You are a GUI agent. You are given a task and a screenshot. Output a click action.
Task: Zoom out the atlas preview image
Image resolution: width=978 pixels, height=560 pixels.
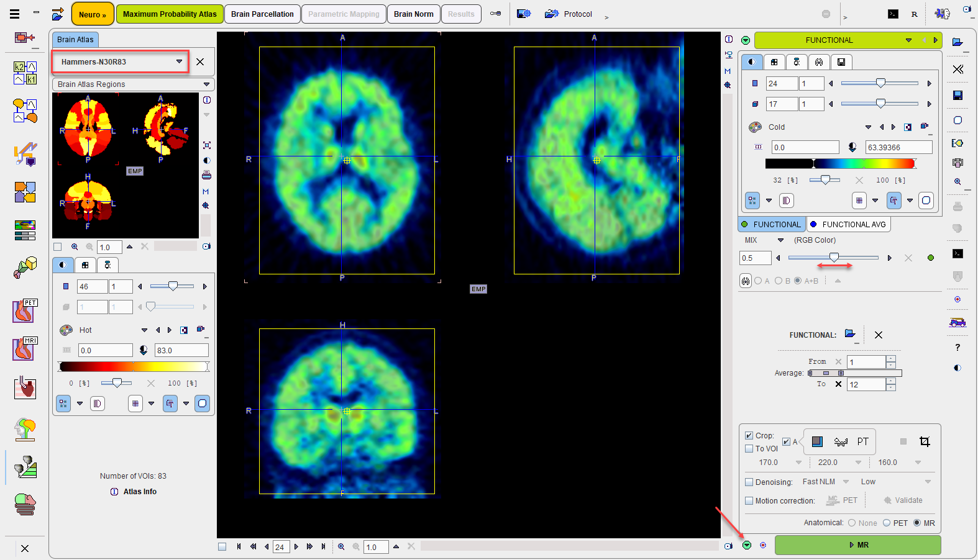[89, 246]
